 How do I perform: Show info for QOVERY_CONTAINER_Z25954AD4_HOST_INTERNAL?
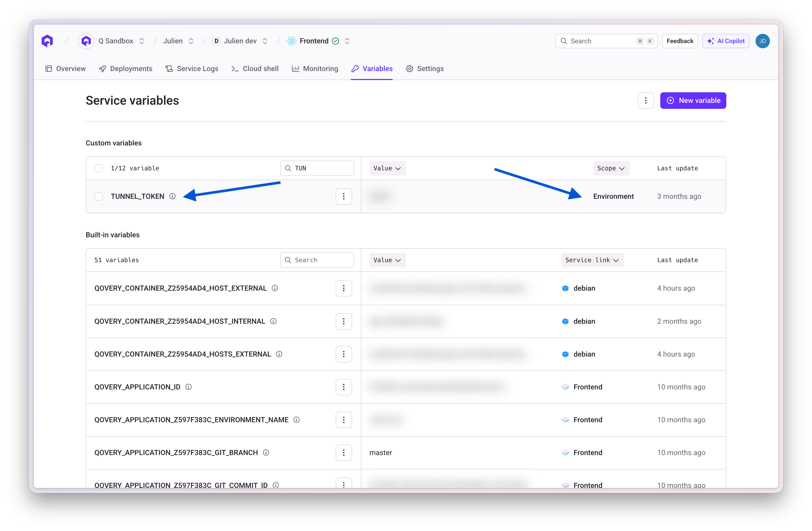[x=273, y=321]
